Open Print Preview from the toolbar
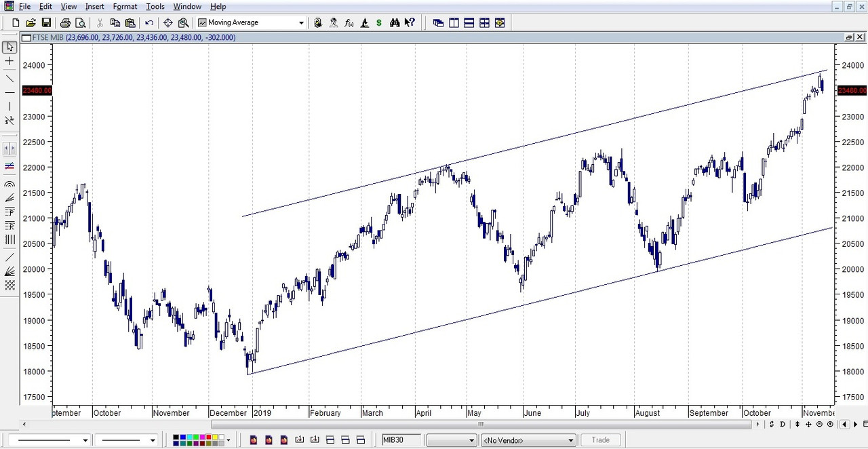This screenshot has width=868, height=449. 80,22
